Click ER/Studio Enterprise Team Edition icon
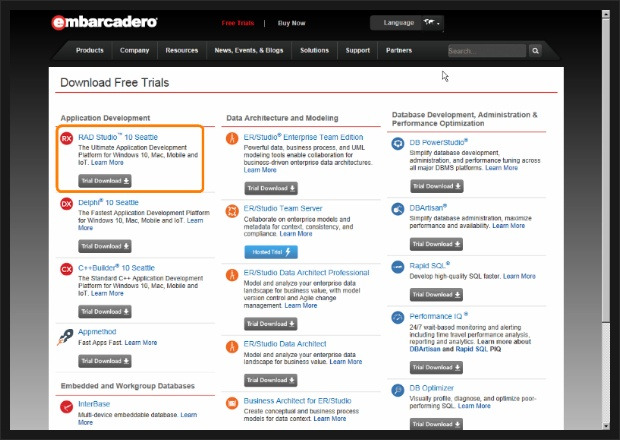 pos(232,138)
